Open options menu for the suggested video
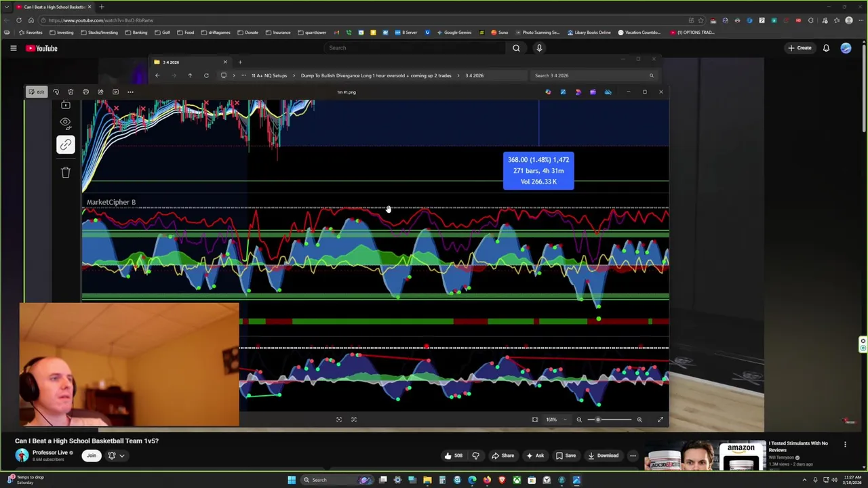 click(845, 445)
